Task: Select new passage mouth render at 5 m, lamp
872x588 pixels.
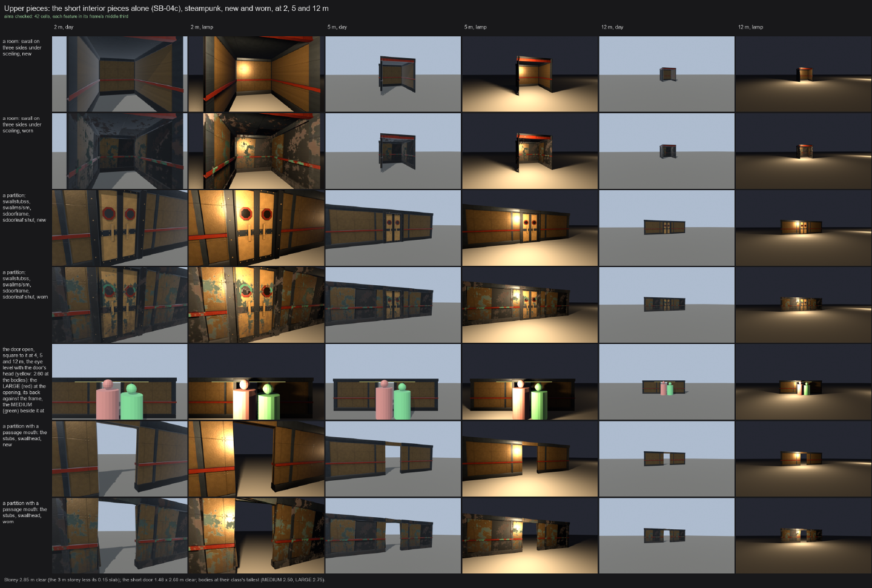Action: pyautogui.click(x=530, y=458)
